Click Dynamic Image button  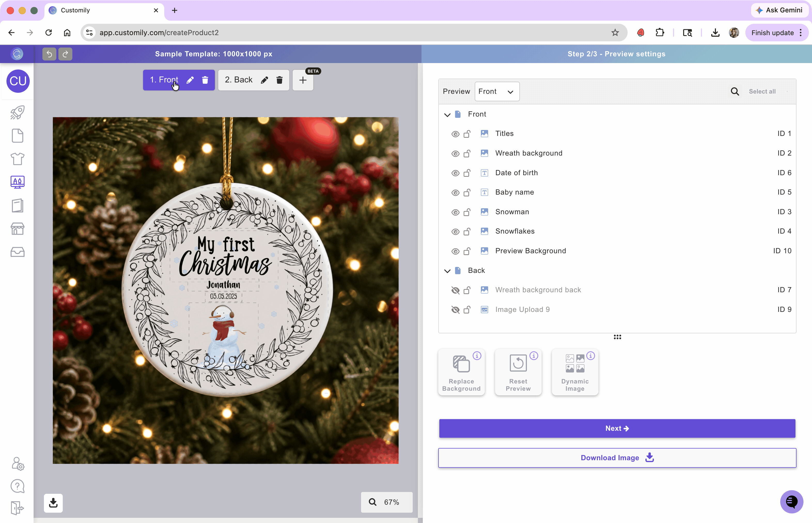[575, 372]
